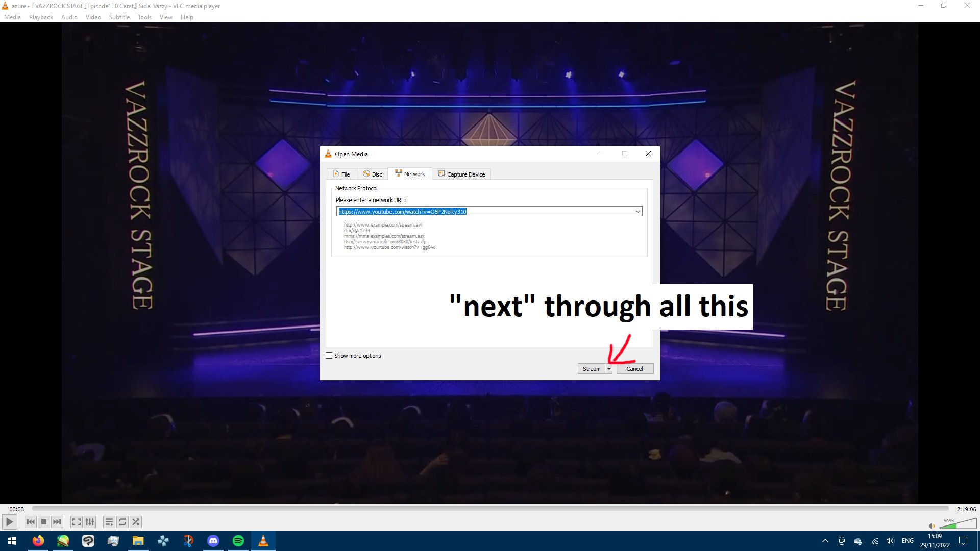The image size is (980, 551).
Task: Click Cancel in Open Media dialog
Action: (634, 369)
